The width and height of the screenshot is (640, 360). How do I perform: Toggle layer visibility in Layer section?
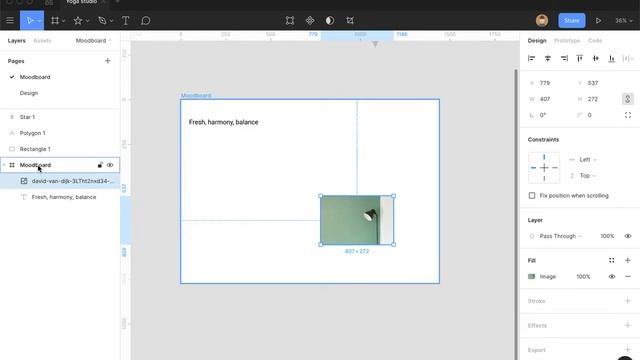coord(628,236)
